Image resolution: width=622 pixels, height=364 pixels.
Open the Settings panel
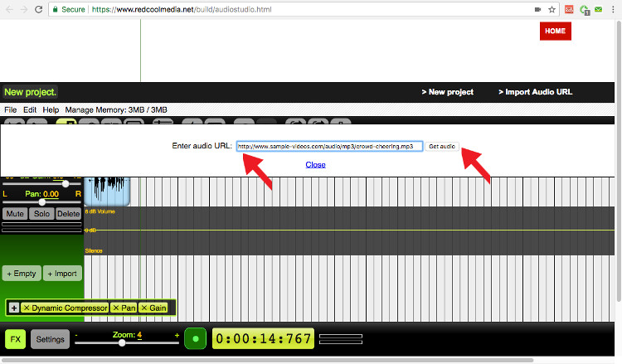tap(50, 339)
